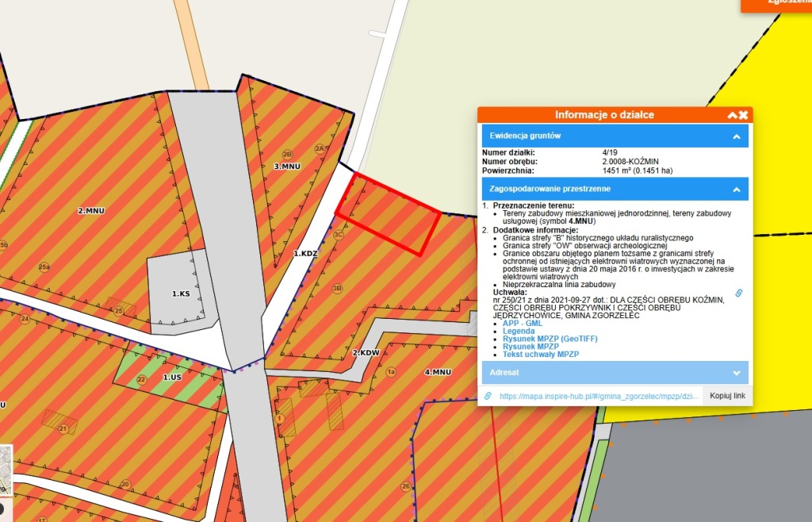Click the orange button at the top-right edge
The height and width of the screenshot is (522, 812).
pyautogui.click(x=776, y=5)
